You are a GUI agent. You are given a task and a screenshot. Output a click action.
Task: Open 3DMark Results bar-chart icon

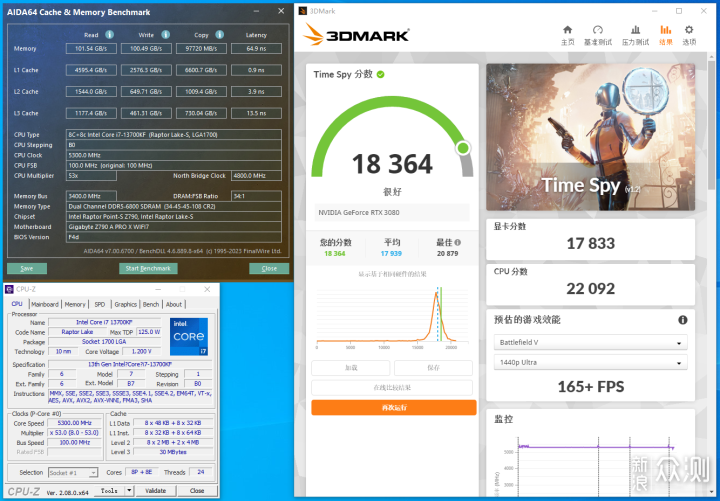(665, 30)
